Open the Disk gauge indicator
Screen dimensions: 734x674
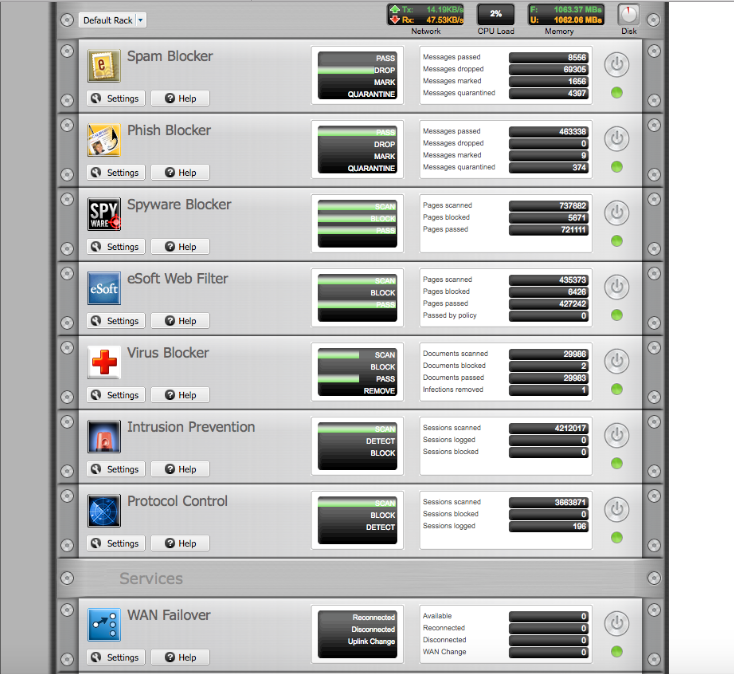click(629, 15)
